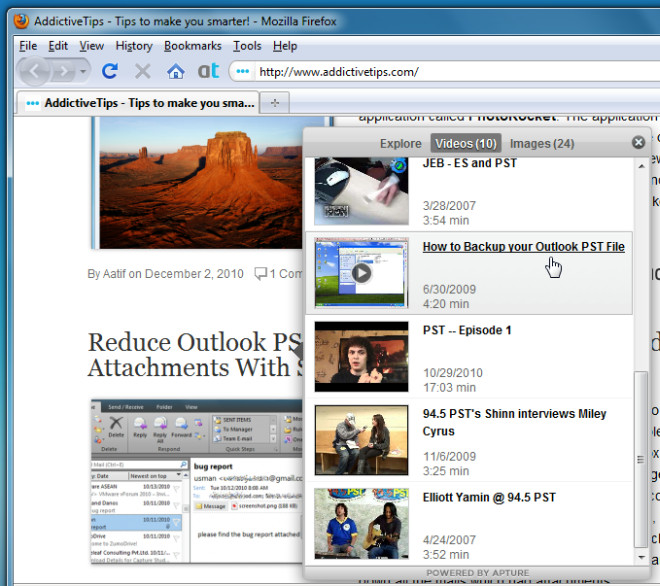Switch to the Images (24) tab
Viewport: 660px width, 586px height.
point(542,144)
